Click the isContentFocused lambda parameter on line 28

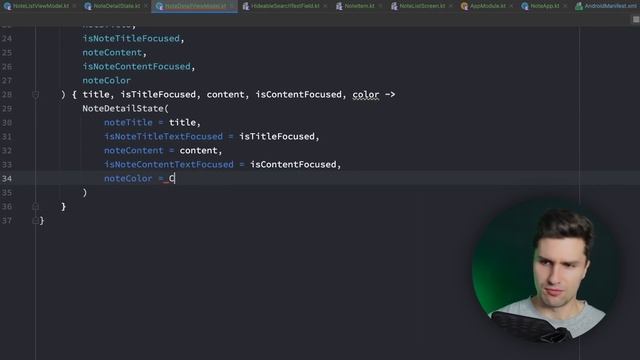(x=298, y=94)
